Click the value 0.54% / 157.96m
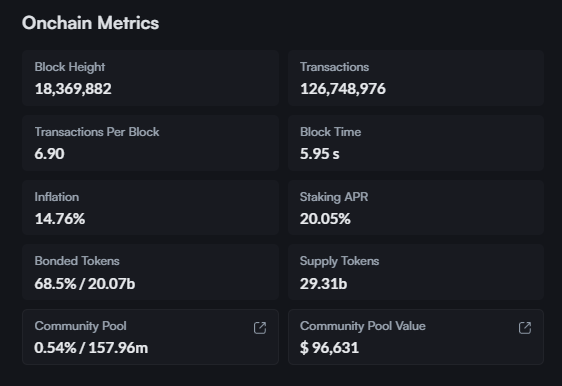 coord(91,348)
